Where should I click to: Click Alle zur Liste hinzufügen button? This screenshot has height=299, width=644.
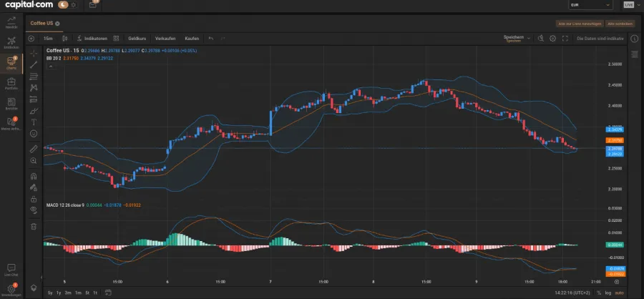[580, 24]
